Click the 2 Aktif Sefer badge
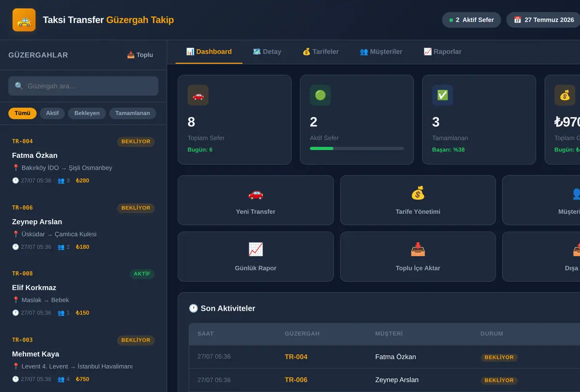The image size is (580, 392). tap(471, 20)
